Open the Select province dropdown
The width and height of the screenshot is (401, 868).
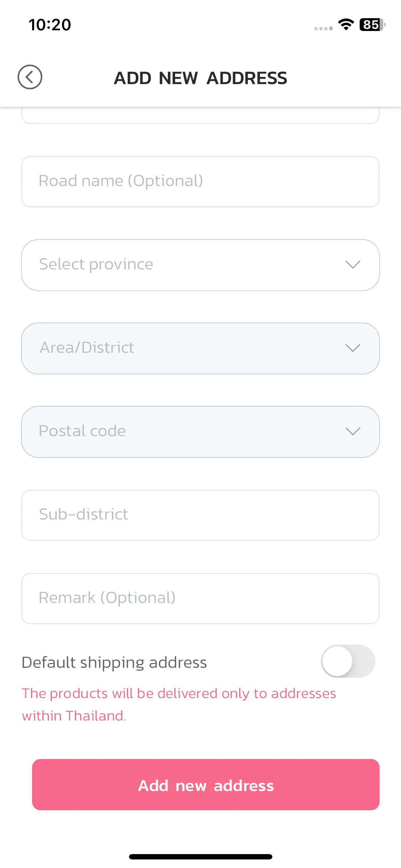pos(200,265)
